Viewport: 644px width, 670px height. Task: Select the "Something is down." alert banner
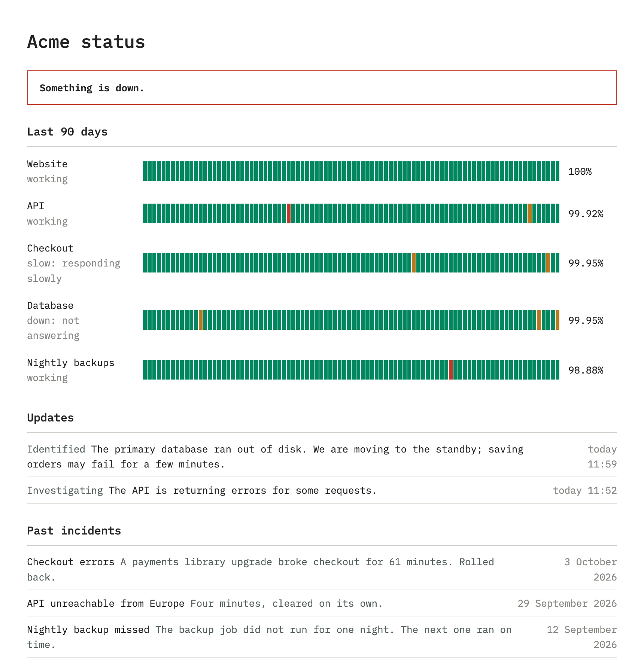point(322,88)
